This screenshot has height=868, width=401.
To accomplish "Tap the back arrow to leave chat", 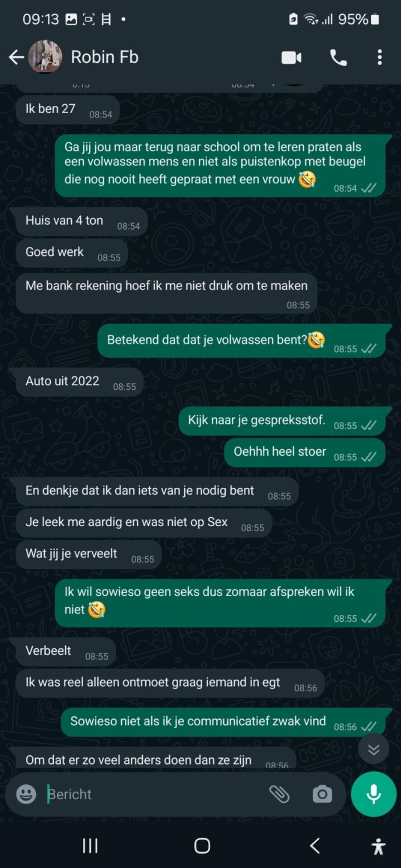I will click(x=16, y=57).
